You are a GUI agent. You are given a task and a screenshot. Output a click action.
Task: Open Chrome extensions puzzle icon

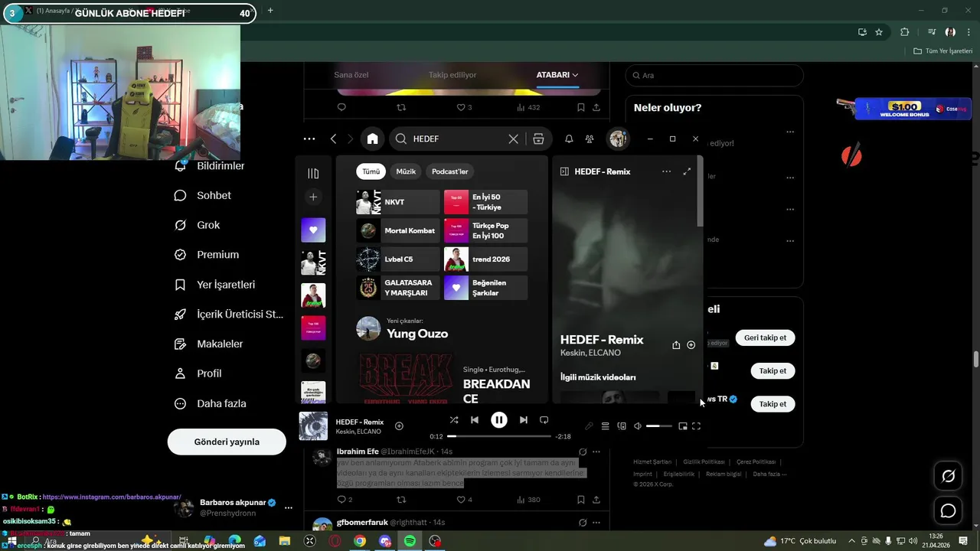pos(905,32)
